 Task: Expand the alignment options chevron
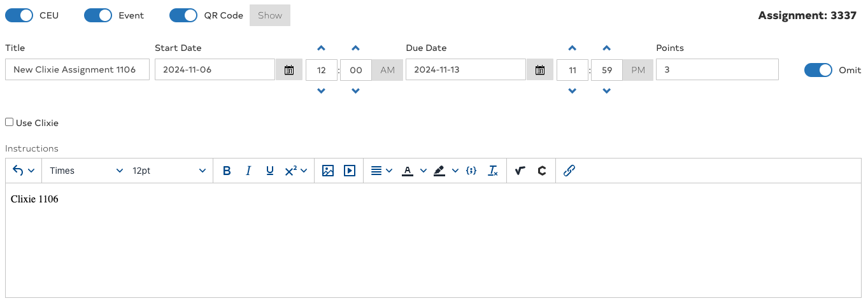[x=389, y=171]
